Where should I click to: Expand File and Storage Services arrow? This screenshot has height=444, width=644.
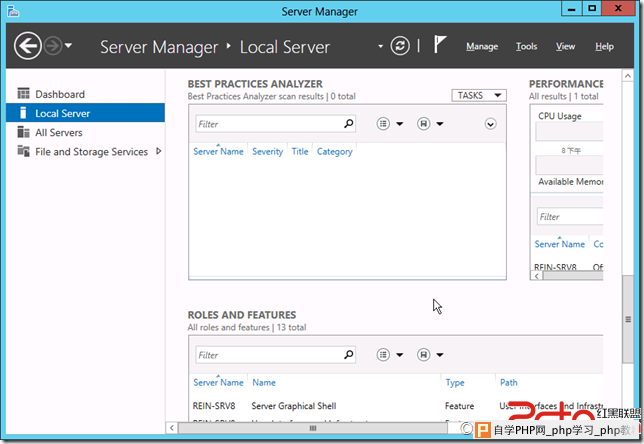[x=159, y=151]
